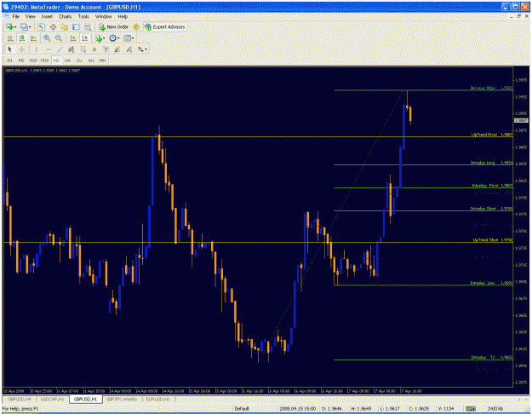The width and height of the screenshot is (532, 414).
Task: Open the Charts menu
Action: point(66,16)
